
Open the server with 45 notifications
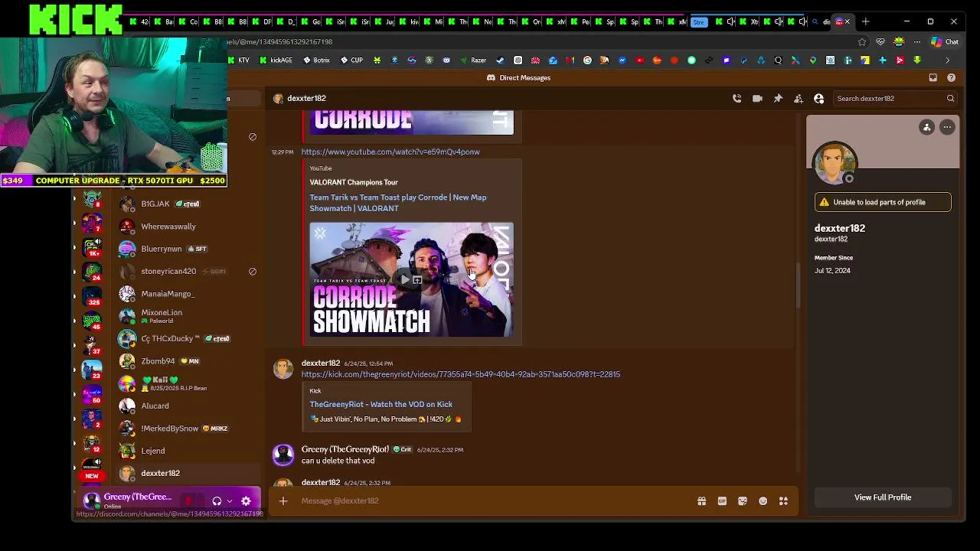pyautogui.click(x=92, y=319)
